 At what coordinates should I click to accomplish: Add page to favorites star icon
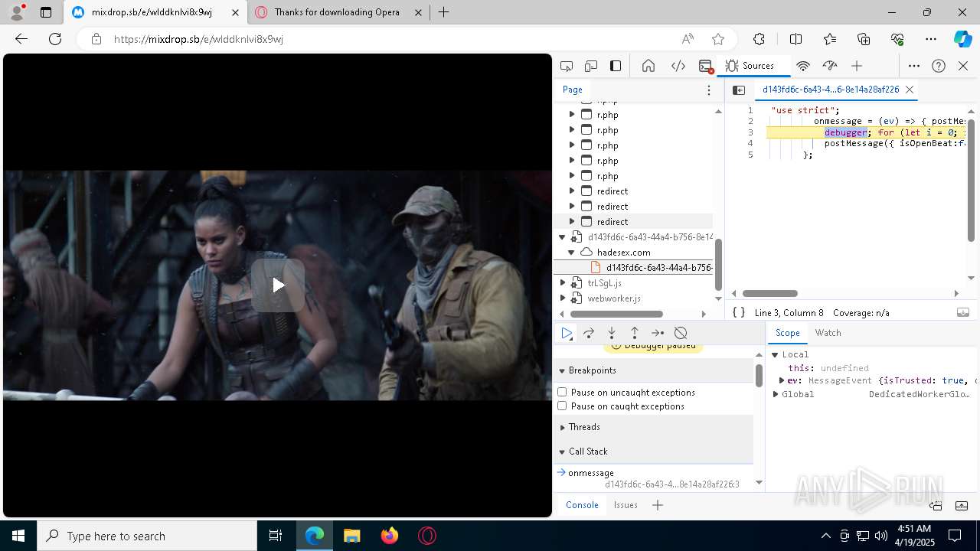(718, 39)
